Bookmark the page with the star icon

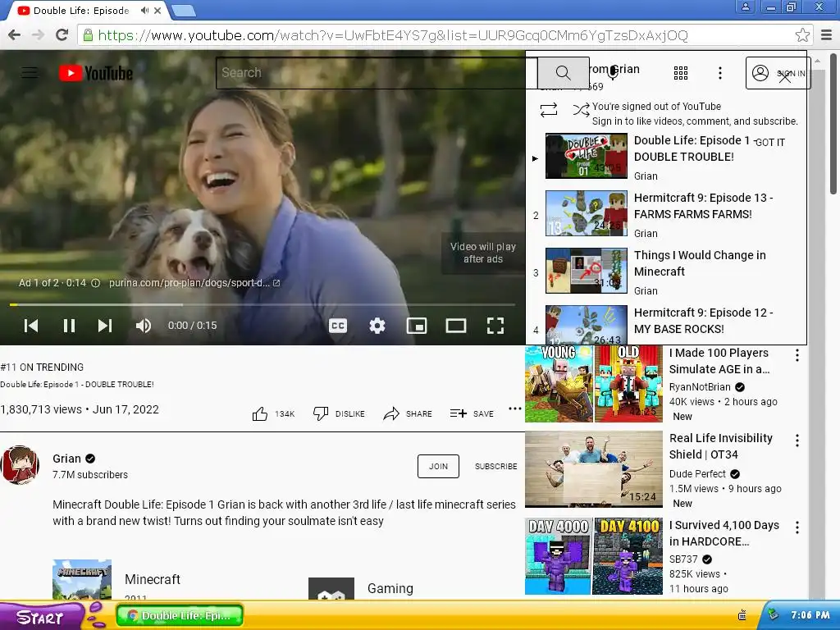[802, 35]
